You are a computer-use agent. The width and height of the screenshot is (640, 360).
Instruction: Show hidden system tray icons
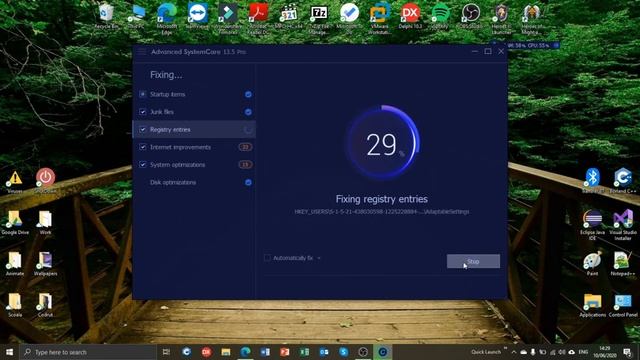tap(513, 352)
